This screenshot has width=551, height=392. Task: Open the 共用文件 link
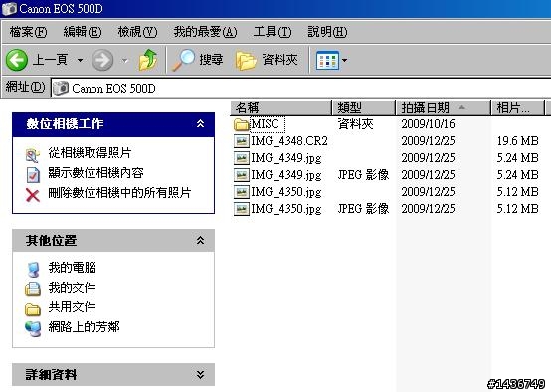(72, 307)
